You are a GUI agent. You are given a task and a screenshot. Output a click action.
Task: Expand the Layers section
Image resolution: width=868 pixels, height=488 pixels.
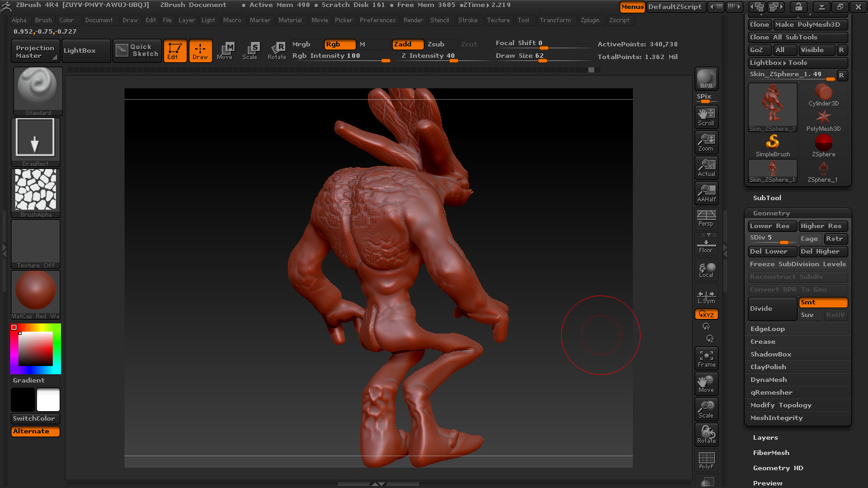pyautogui.click(x=765, y=438)
